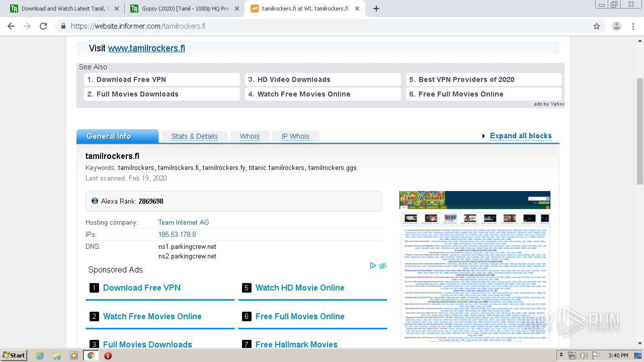
Task: Show hidden system tray icons
Action: tap(561, 355)
